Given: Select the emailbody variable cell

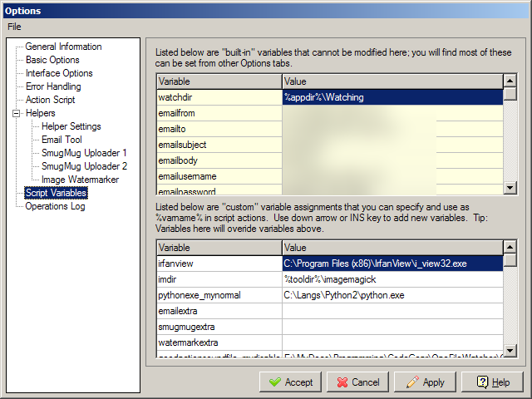Looking at the screenshot, I should tap(219, 160).
